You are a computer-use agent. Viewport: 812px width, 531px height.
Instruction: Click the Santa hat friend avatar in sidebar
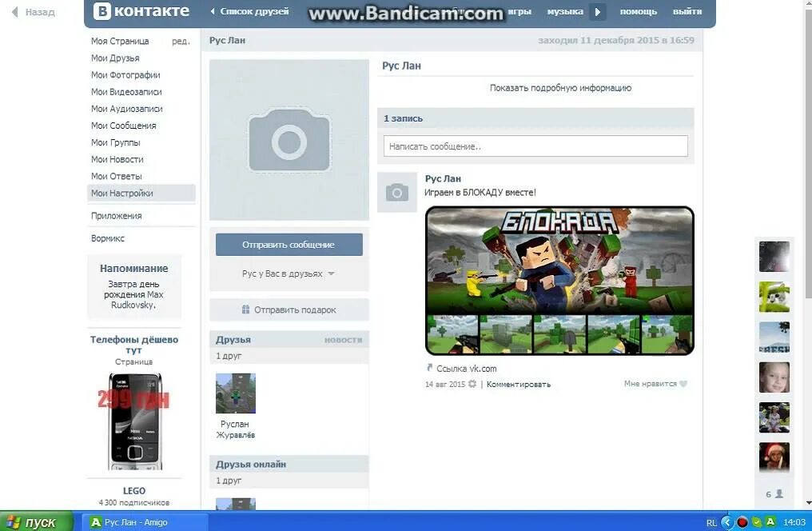coord(774,457)
